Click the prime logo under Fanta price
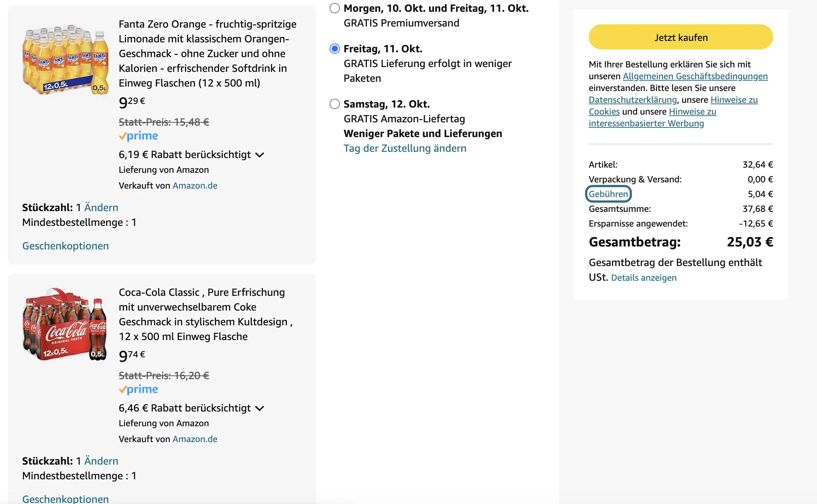This screenshot has width=817, height=504. click(138, 136)
